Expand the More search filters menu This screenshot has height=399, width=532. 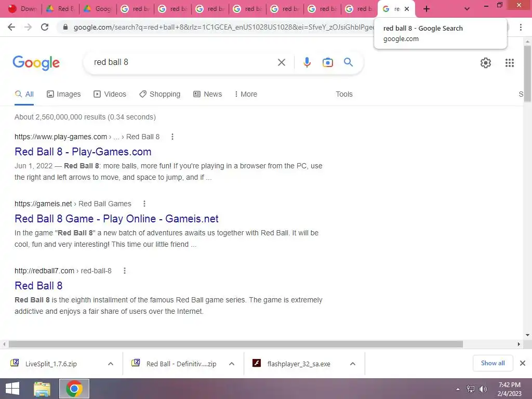[246, 94]
